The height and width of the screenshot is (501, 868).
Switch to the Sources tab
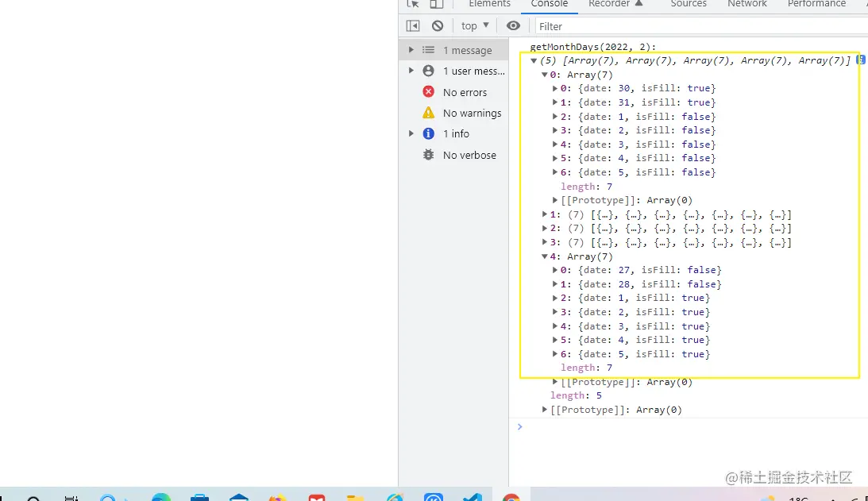coord(688,4)
